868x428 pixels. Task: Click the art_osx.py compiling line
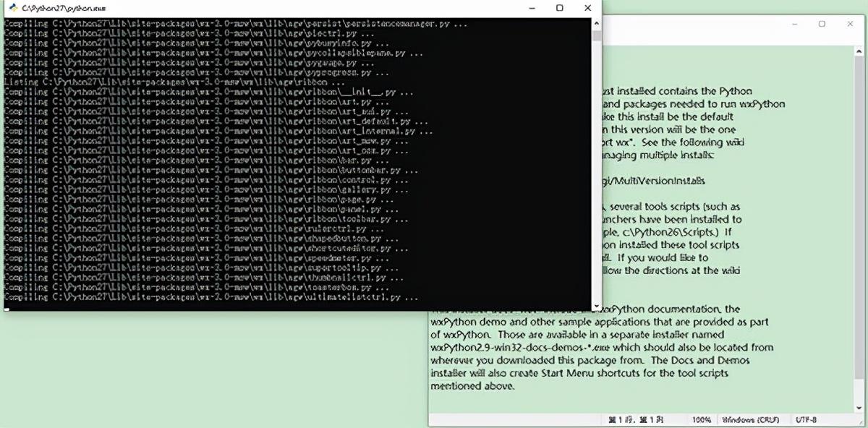[205, 151]
